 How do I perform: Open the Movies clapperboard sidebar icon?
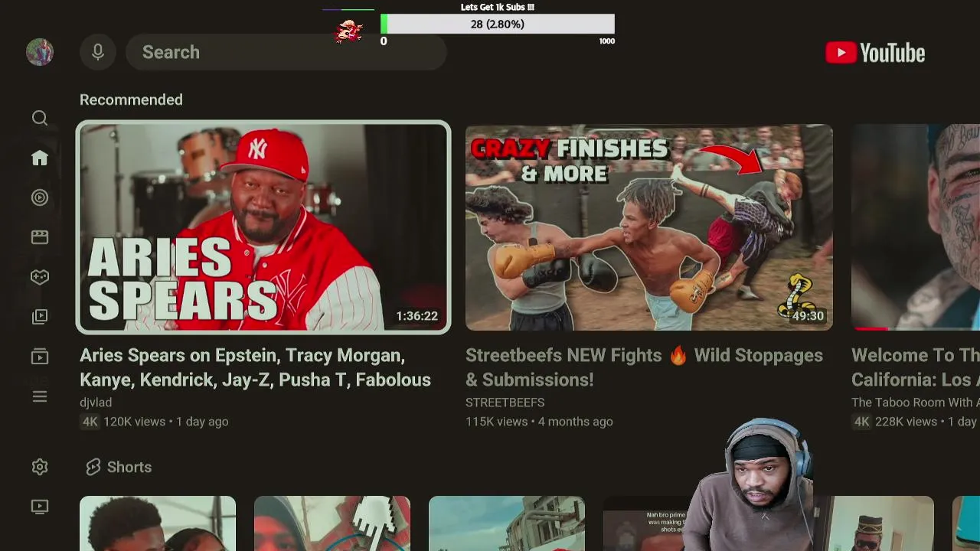click(x=40, y=237)
